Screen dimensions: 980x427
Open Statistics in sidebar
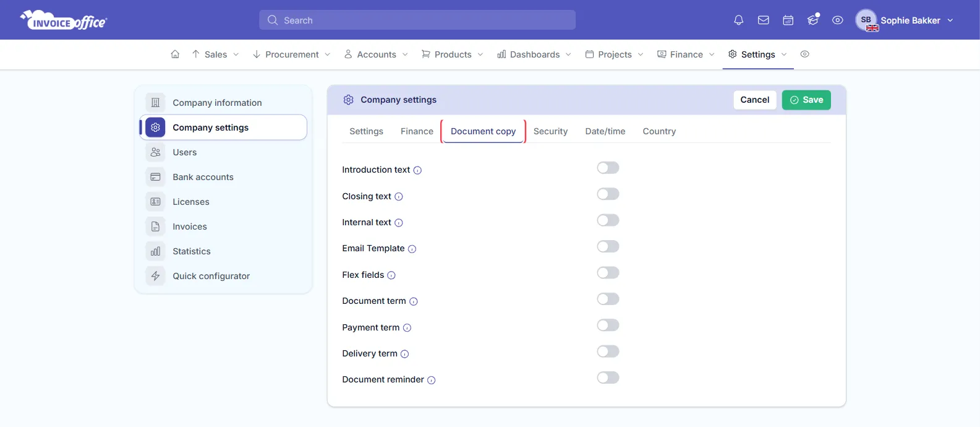point(223,251)
